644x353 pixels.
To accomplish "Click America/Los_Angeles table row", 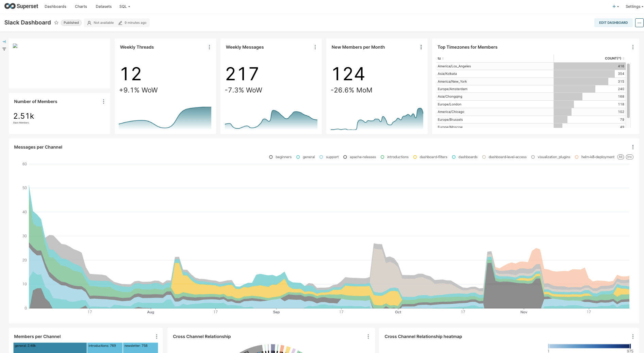I will (531, 66).
